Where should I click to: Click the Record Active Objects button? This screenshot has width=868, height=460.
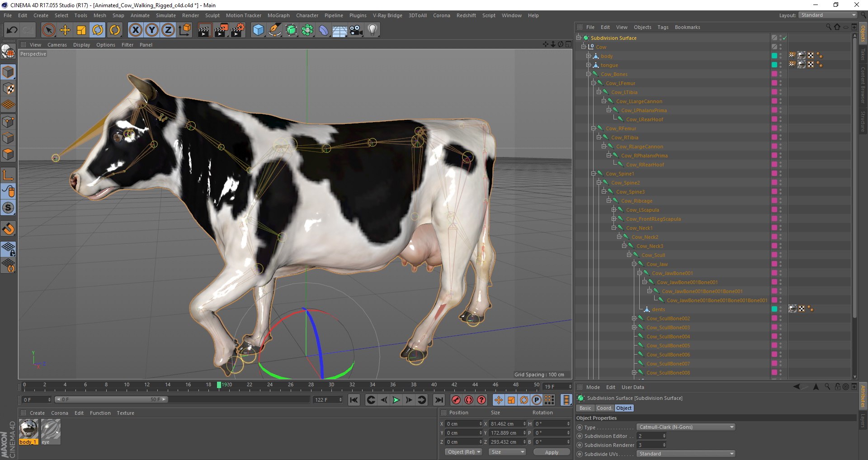pos(456,400)
